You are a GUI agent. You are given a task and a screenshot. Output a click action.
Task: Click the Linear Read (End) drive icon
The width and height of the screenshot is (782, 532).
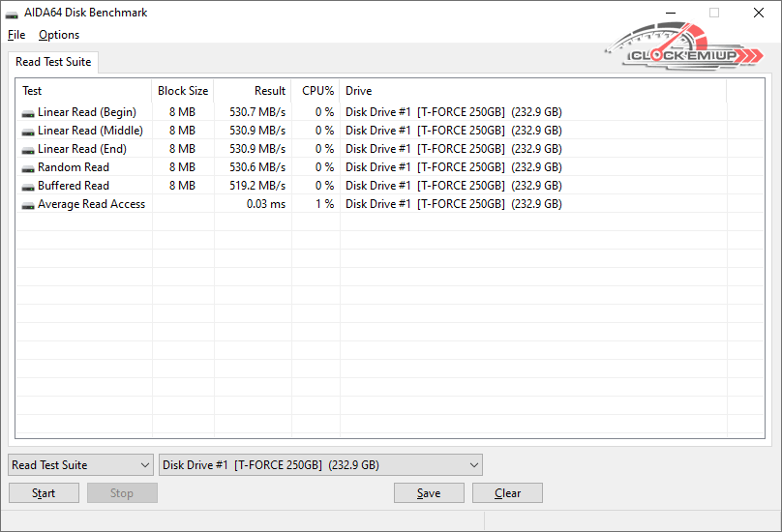point(28,150)
